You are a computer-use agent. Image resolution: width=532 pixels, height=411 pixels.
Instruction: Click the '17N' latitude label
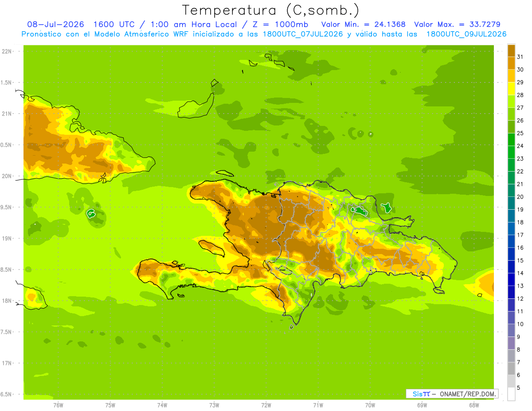(6, 363)
